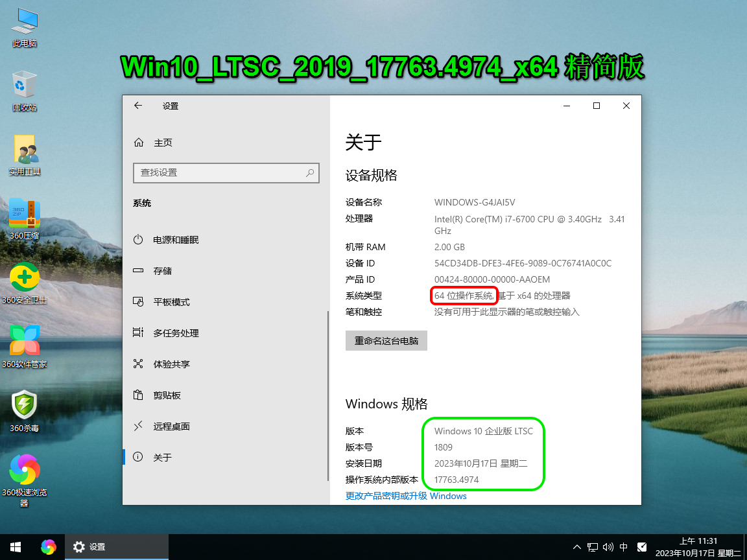Select 远程桌面 in the sidebar
This screenshot has height=560, width=747.
(x=171, y=426)
